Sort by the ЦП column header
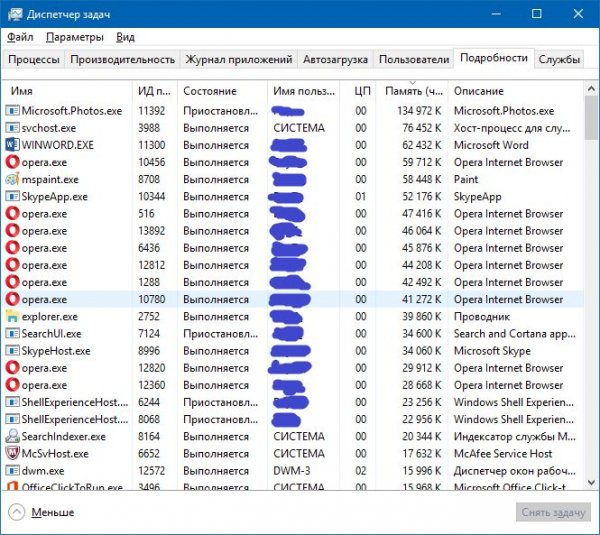600x535 pixels. (x=358, y=91)
